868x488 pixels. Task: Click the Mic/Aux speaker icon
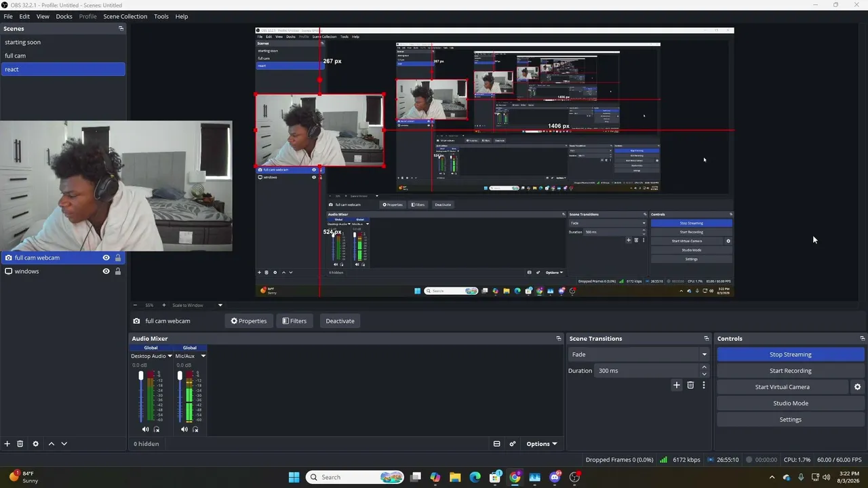click(184, 429)
